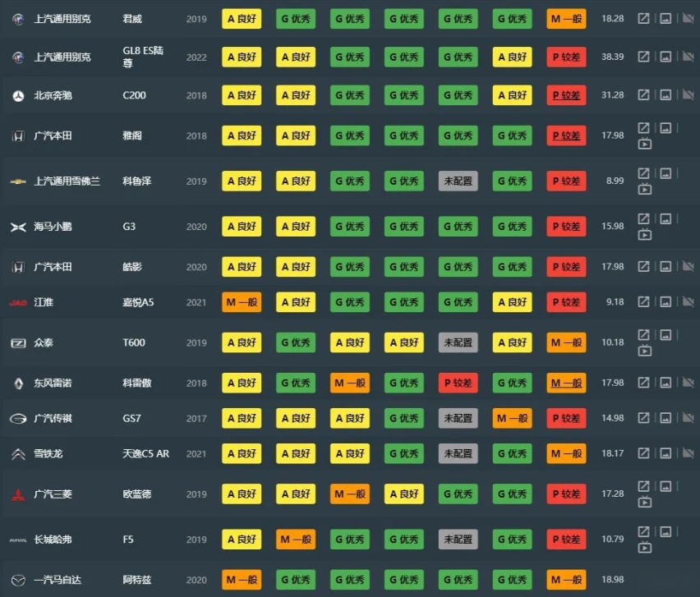
Task: Click the red P 较差 badge in 科雷傲 row
Action: tap(458, 383)
